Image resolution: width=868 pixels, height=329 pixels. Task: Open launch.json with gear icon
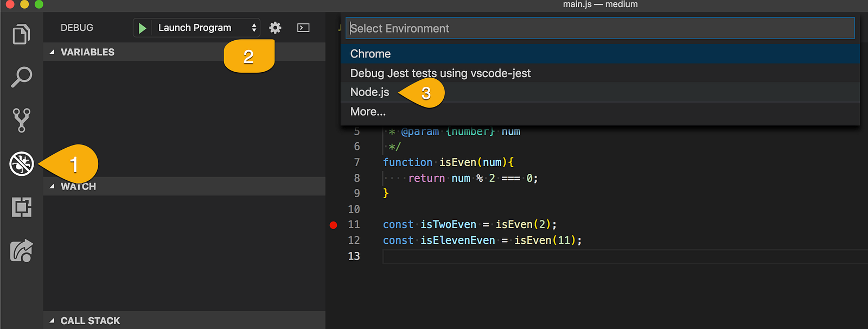point(275,28)
